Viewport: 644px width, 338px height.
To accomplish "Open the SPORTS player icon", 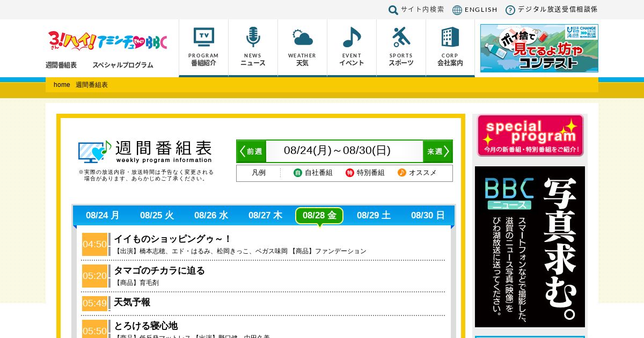I will 401,37.
